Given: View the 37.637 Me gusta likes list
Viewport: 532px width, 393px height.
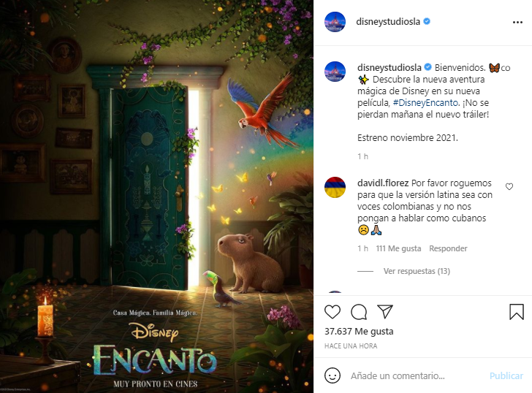Looking at the screenshot, I should tap(359, 332).
